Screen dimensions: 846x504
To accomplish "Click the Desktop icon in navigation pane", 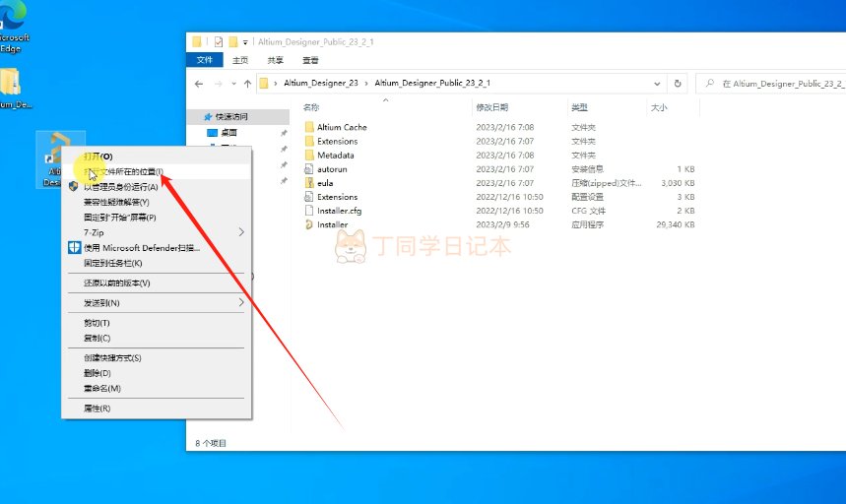I will click(212, 133).
